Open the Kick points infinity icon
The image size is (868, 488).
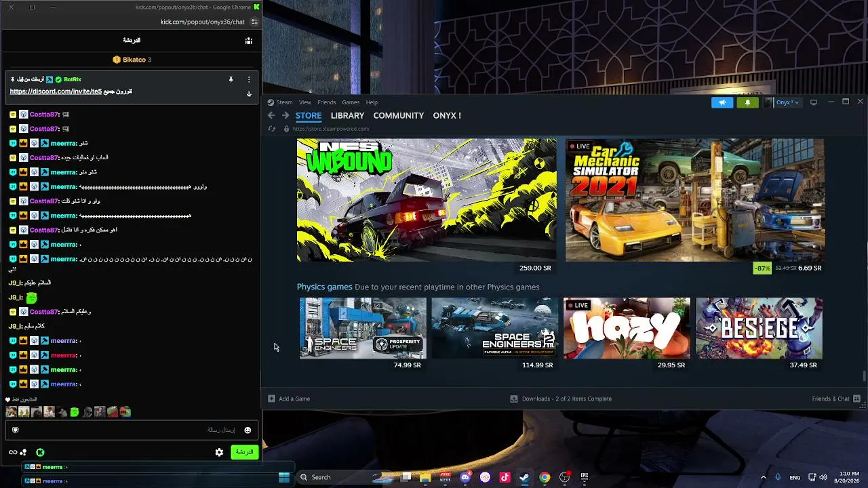tap(12, 452)
